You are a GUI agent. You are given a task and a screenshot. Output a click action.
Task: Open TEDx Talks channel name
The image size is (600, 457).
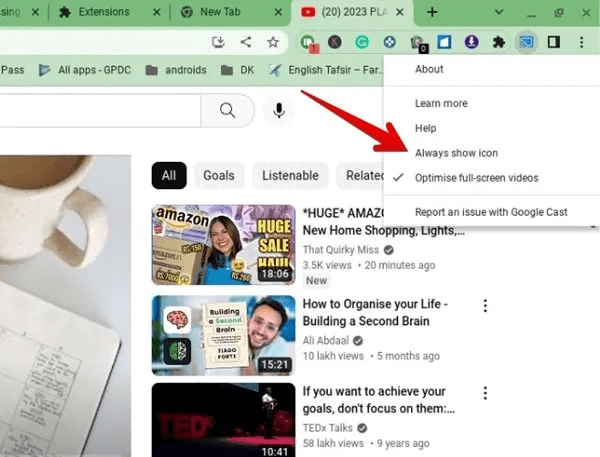(328, 428)
